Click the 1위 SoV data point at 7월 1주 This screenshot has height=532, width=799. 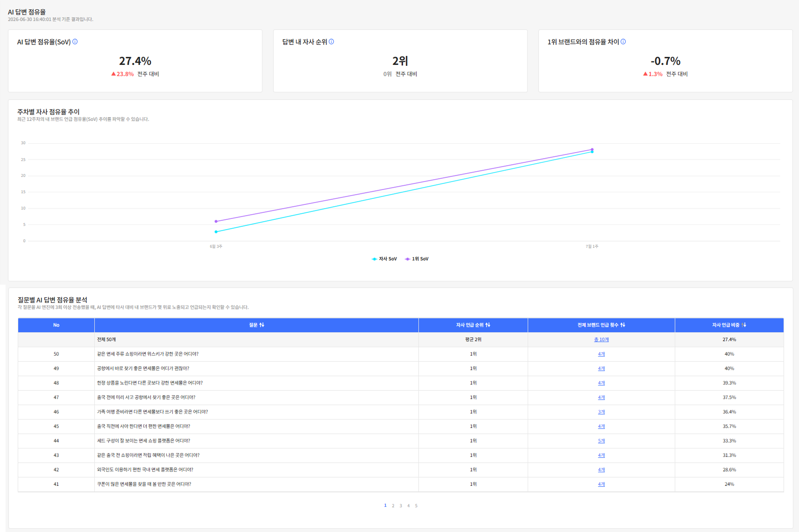tap(592, 149)
